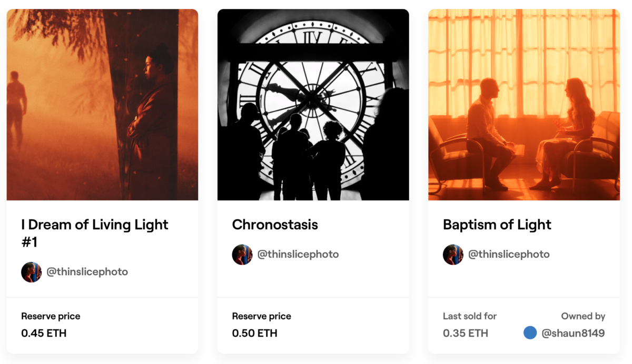632x364 pixels.
Task: Click the Chronostasis title
Action: click(275, 225)
